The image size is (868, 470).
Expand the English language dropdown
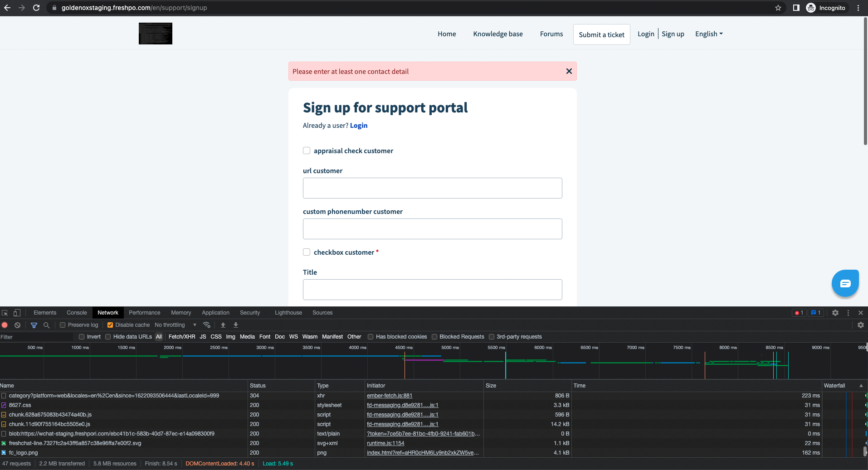[x=709, y=34]
